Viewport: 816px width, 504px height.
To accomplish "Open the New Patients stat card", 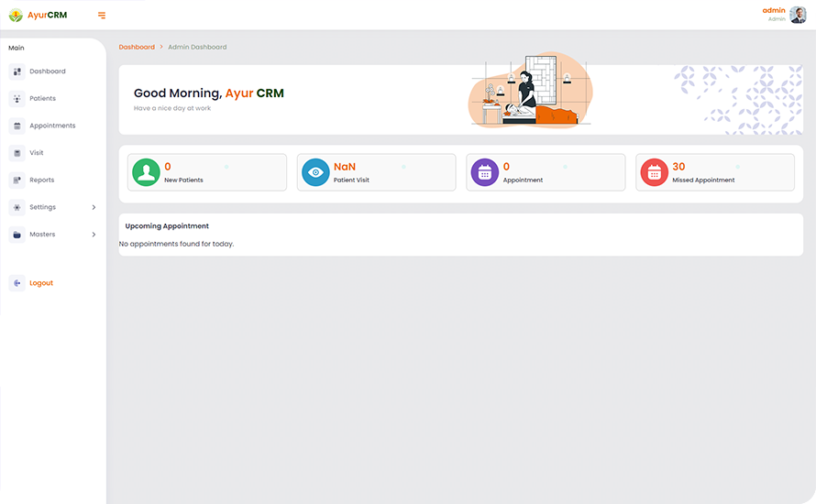I will pos(207,172).
